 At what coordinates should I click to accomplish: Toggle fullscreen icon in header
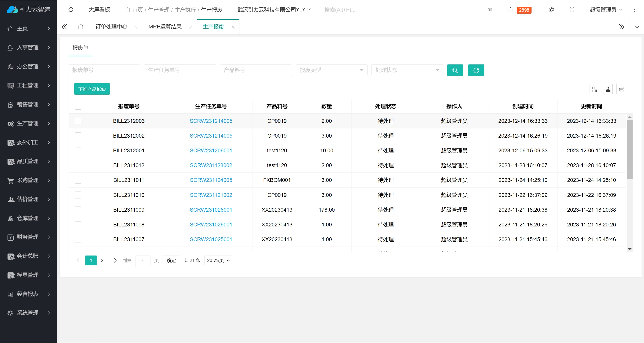572,10
